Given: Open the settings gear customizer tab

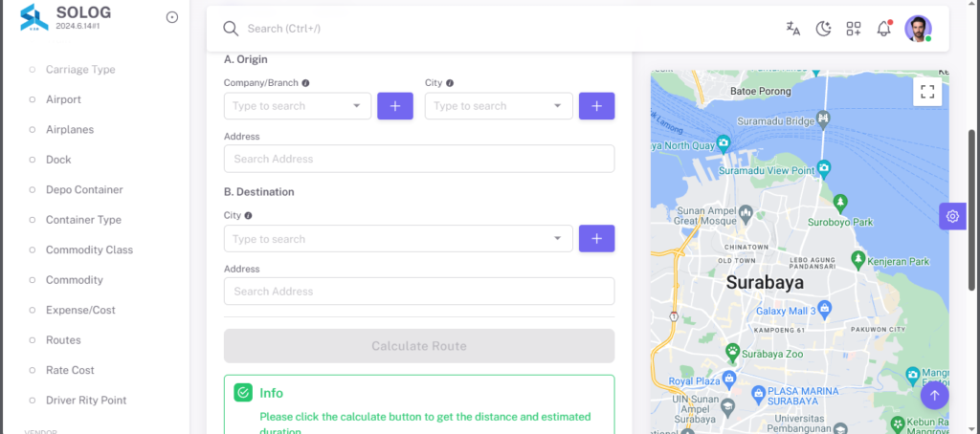Looking at the screenshot, I should [952, 216].
